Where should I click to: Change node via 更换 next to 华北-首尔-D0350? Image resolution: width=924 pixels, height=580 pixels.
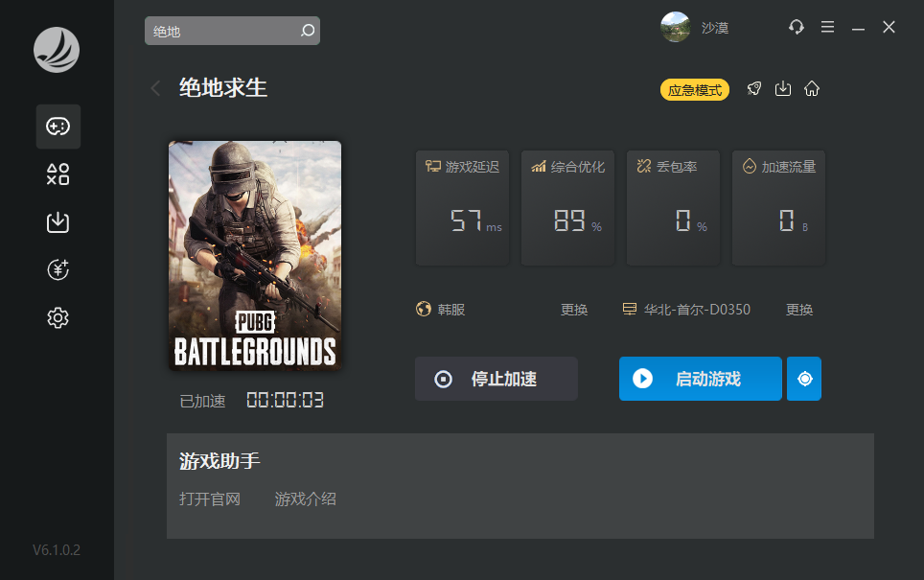[x=799, y=310]
